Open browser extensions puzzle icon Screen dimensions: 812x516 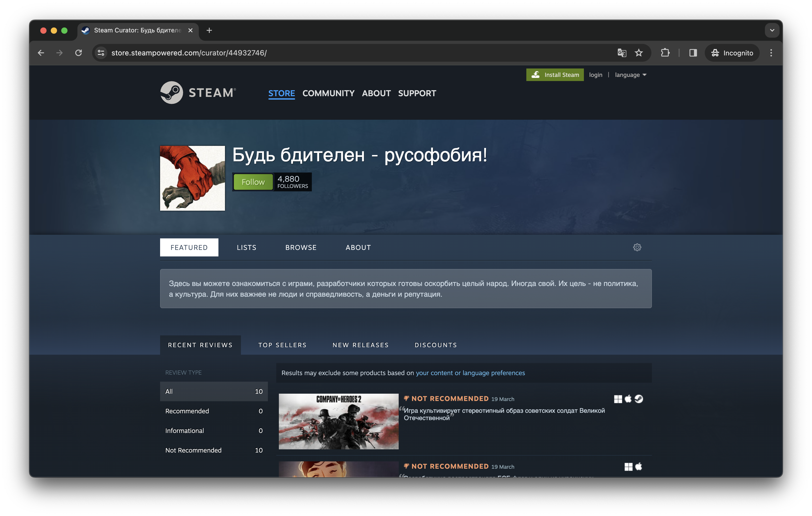click(665, 53)
